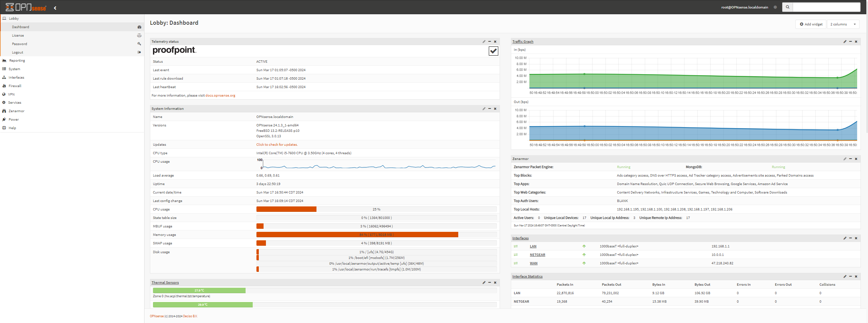Focus the header search input field
Screen dimensions: 868x323
(x=827, y=7)
